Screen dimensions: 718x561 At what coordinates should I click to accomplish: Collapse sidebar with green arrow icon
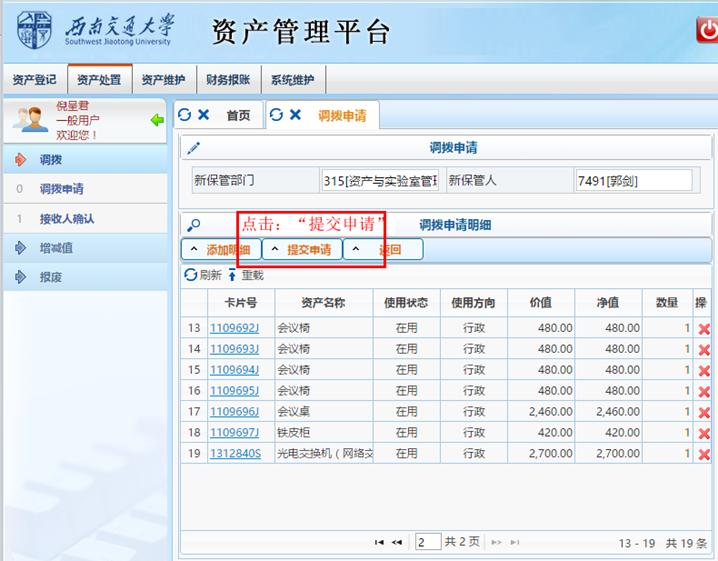[x=157, y=120]
